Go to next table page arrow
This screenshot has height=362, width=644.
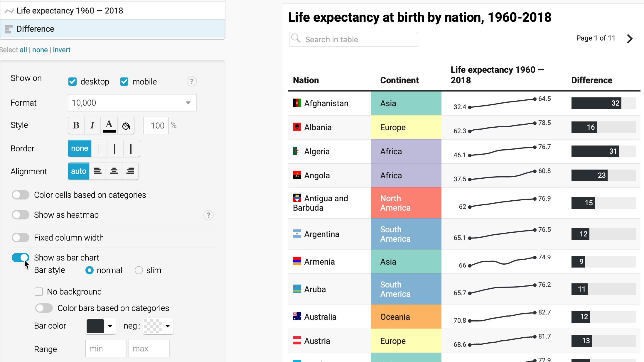(630, 38)
